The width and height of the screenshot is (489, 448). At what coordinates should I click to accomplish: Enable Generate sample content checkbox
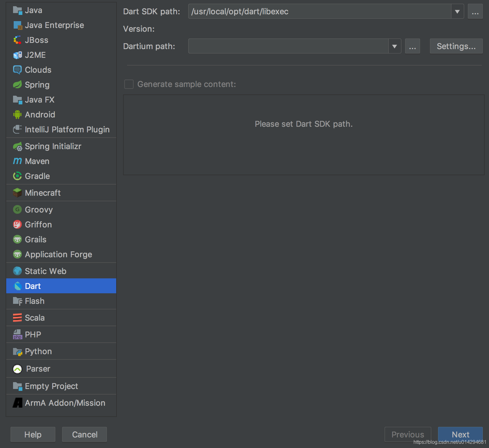point(129,84)
